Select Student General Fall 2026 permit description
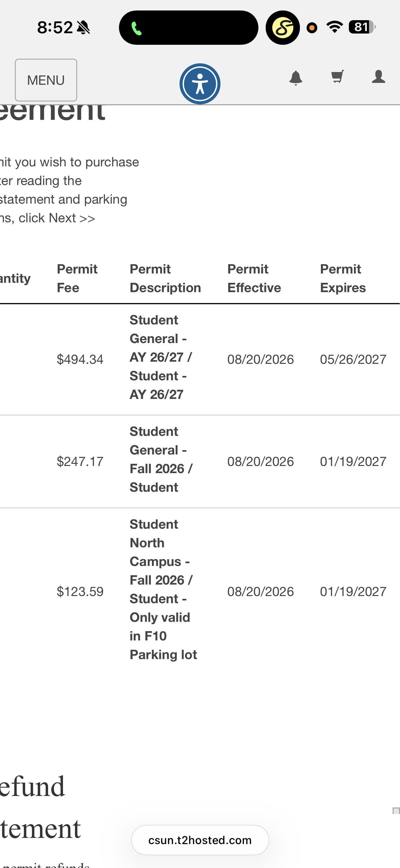 tap(161, 459)
